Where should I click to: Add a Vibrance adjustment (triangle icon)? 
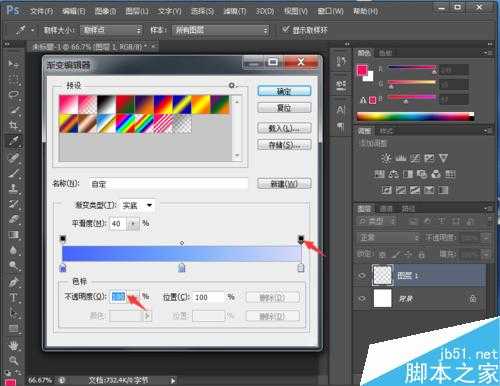tap(443, 158)
